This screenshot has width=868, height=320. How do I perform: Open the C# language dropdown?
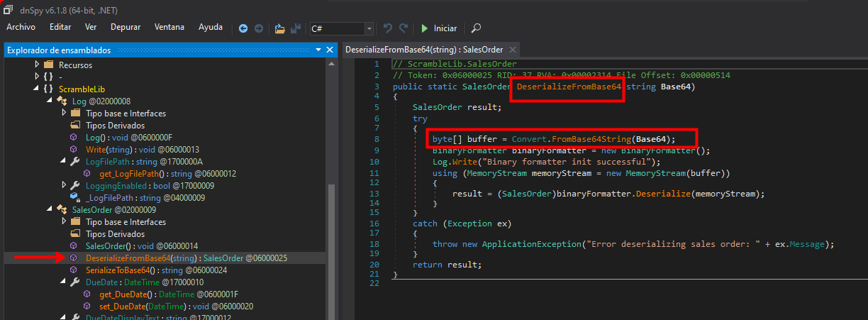(369, 28)
